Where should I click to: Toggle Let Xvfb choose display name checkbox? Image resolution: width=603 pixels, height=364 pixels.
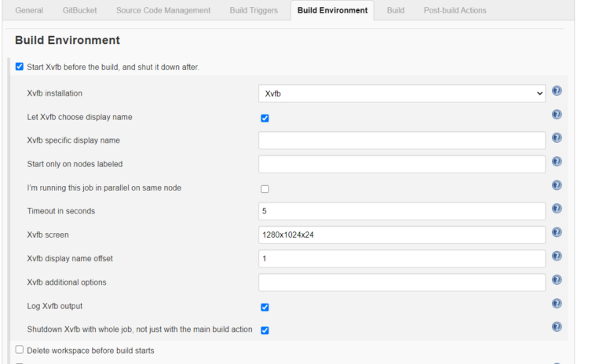pyautogui.click(x=265, y=118)
